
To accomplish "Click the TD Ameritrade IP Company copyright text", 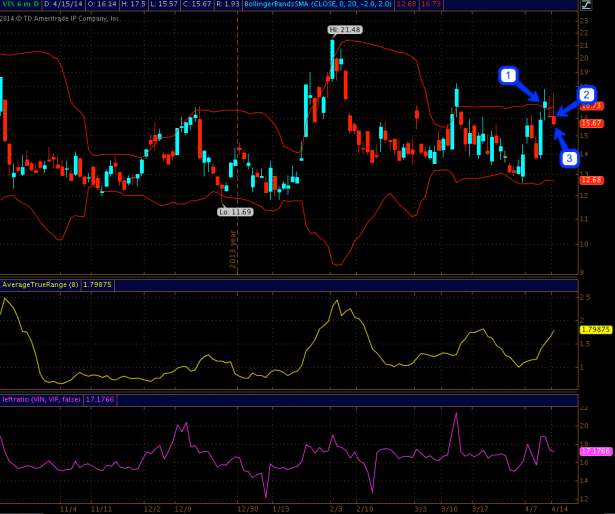I will [x=62, y=18].
